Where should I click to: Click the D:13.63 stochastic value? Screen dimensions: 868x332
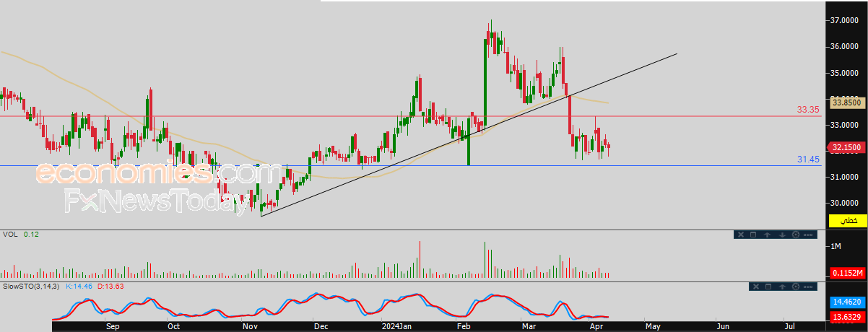110,287
